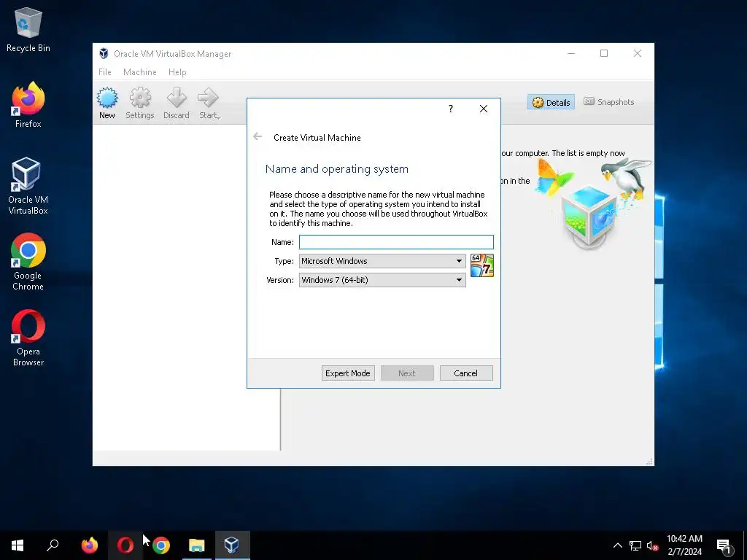This screenshot has width=747, height=560.
Task: Click the VirtualBox Manager title bar icon
Action: pos(104,53)
